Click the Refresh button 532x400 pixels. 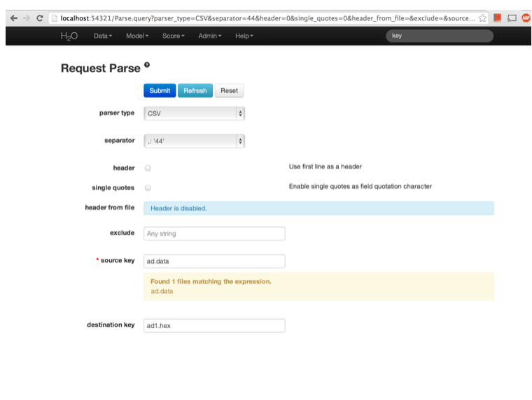pos(195,91)
